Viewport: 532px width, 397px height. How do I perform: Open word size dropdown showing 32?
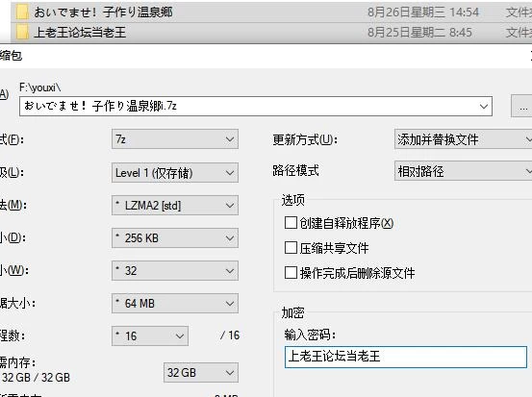(175, 270)
